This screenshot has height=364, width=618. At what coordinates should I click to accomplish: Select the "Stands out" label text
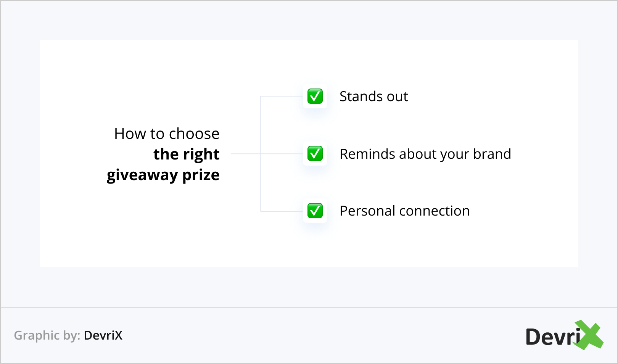(x=373, y=97)
